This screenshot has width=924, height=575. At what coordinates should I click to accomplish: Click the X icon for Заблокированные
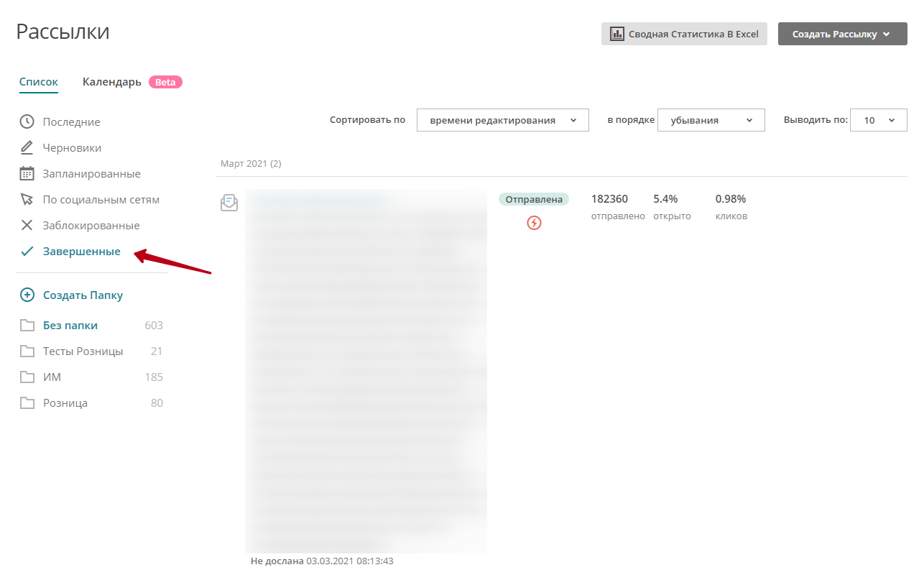click(27, 225)
